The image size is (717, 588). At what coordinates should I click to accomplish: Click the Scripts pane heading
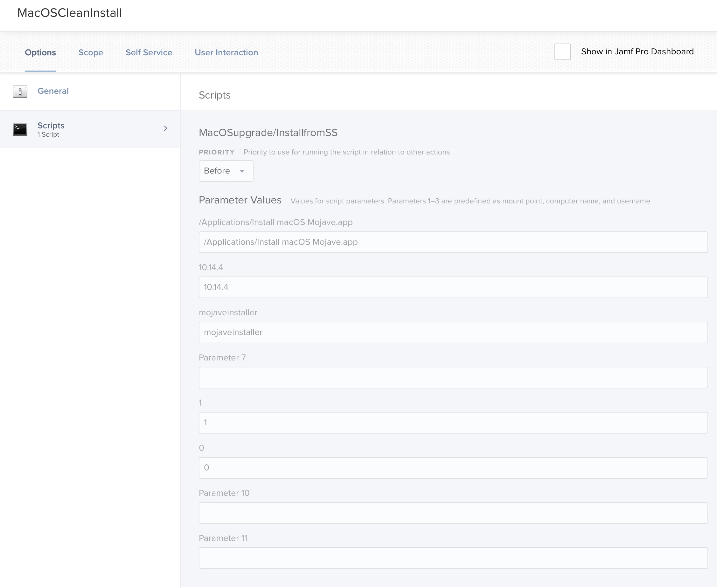(x=215, y=96)
